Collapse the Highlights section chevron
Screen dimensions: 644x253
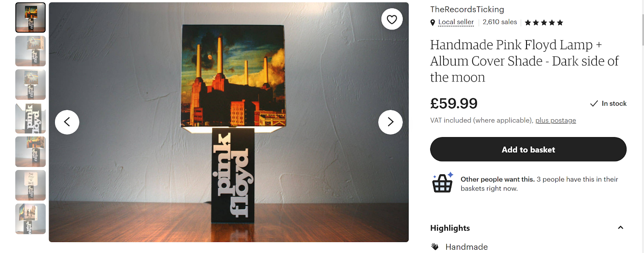coord(620,228)
